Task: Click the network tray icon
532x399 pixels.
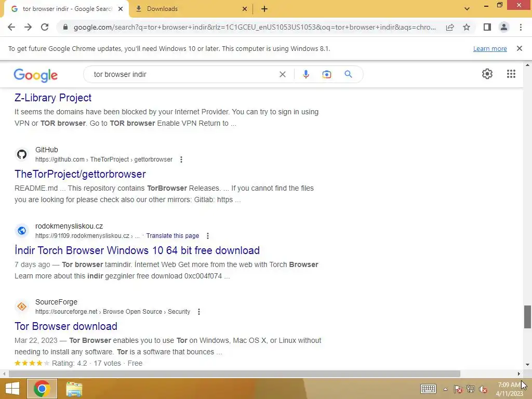Action: point(471,389)
